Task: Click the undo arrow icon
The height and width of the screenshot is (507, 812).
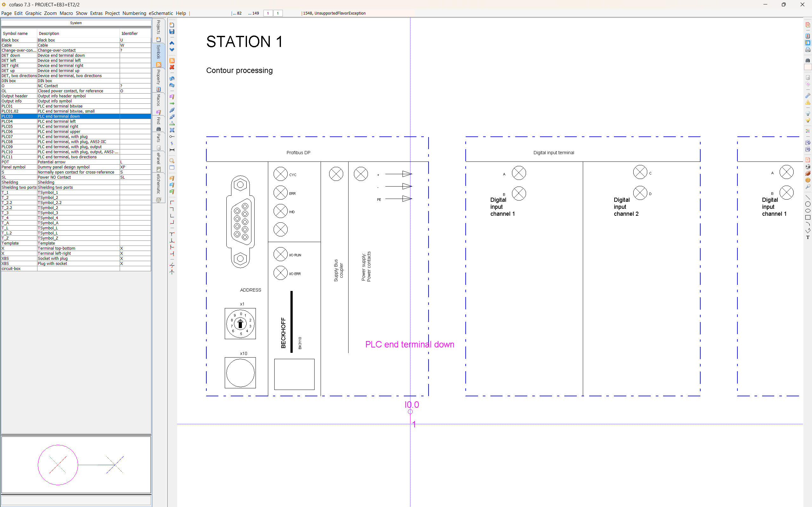Action: [x=172, y=78]
